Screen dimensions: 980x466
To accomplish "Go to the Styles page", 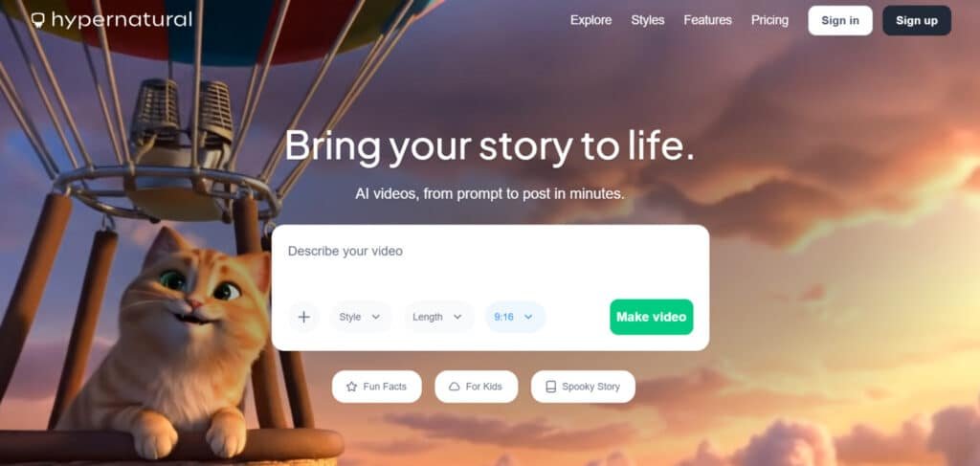I will (648, 20).
